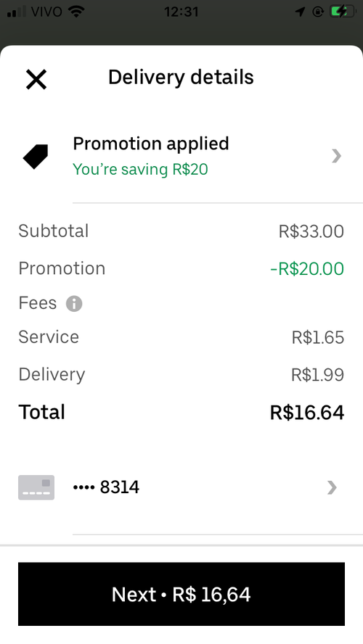The height and width of the screenshot is (644, 363).
Task: Tap the cellular signal bars icon
Action: 17,12
